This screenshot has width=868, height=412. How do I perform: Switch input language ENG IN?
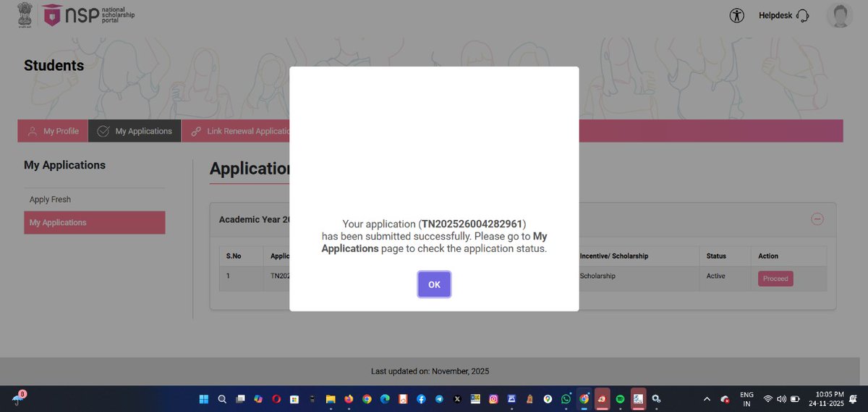click(x=746, y=399)
